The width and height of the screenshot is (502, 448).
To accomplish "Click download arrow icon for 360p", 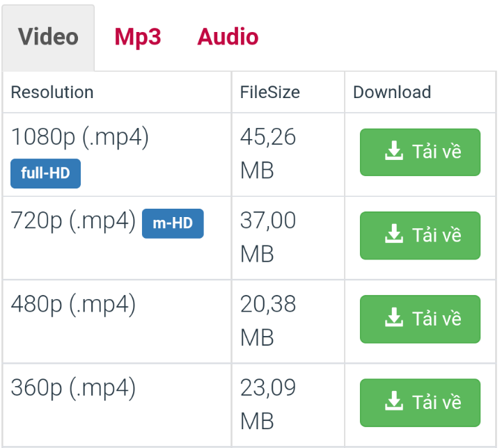I will 394,401.
